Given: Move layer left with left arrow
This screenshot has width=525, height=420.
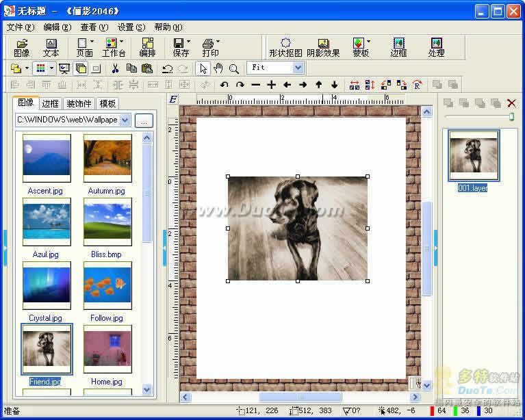Looking at the screenshot, I should (287, 85).
